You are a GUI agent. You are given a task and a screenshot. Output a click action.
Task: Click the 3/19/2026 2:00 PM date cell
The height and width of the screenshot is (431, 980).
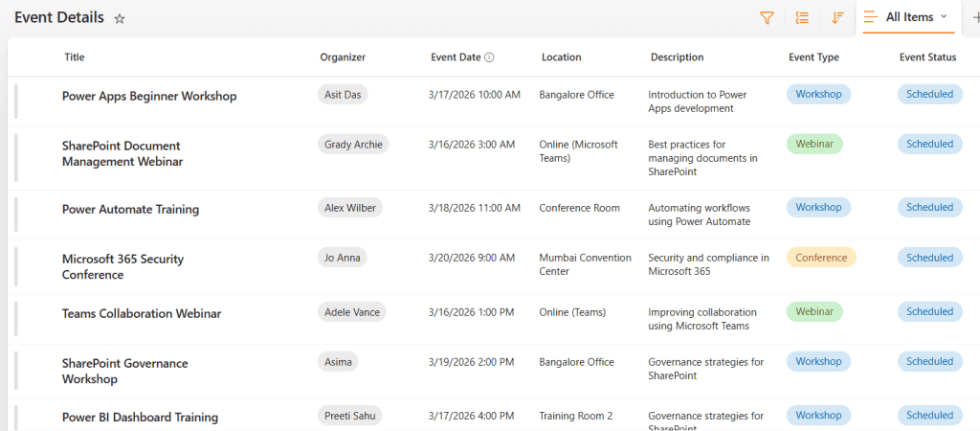(472, 362)
